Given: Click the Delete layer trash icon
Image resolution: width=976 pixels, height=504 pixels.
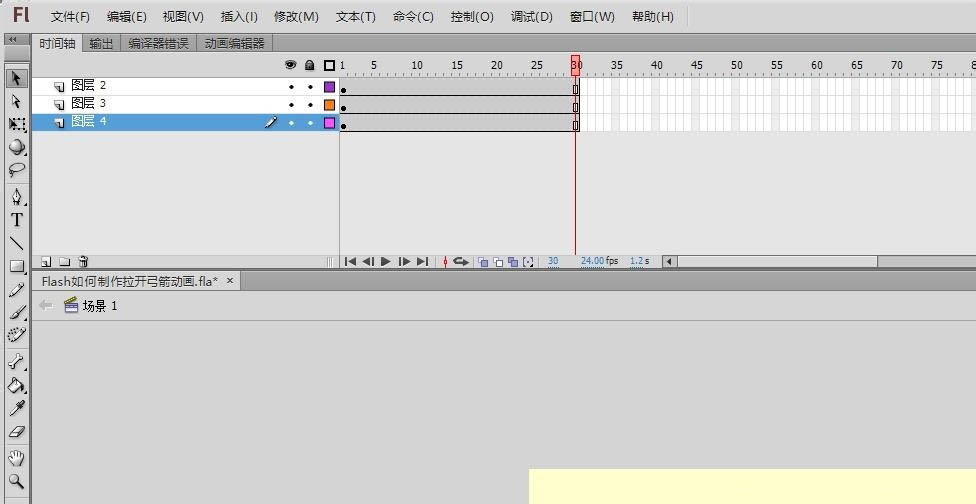Looking at the screenshot, I should 83,262.
